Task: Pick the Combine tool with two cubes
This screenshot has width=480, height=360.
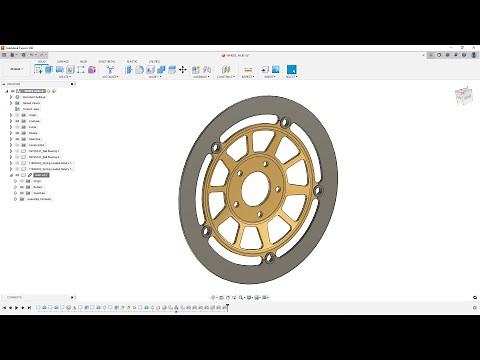Action: pyautogui.click(x=161, y=69)
